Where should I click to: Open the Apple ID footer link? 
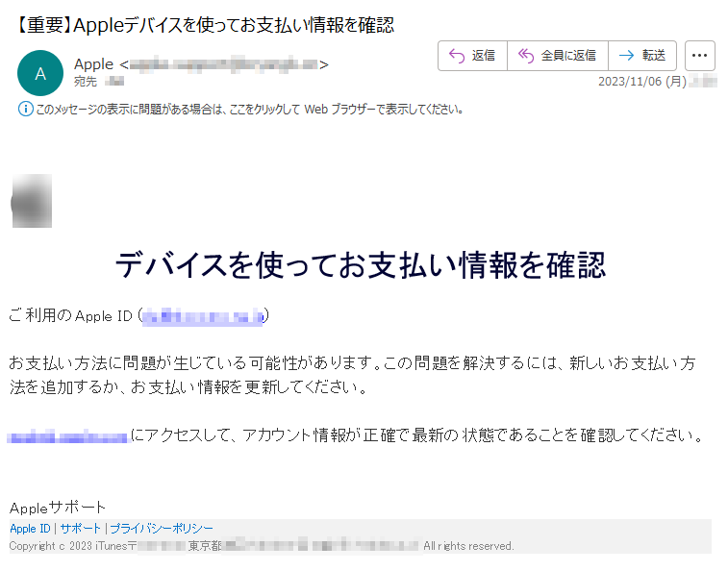click(30, 529)
